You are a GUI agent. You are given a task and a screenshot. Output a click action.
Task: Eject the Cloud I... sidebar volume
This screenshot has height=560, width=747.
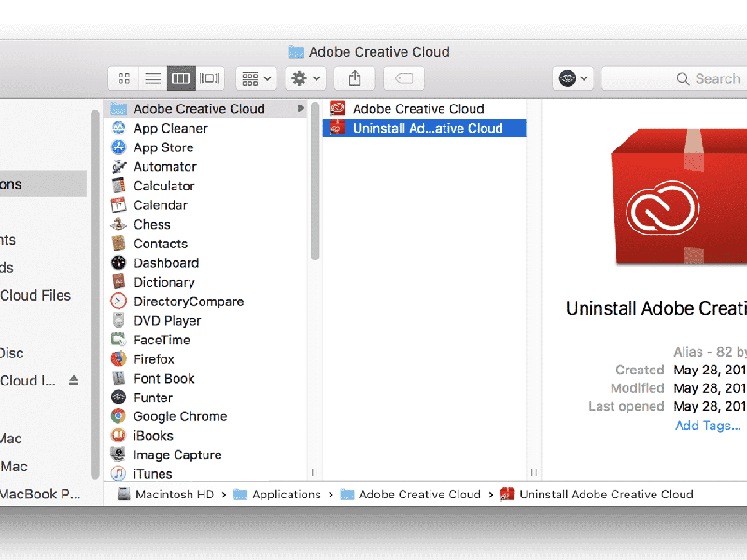[x=73, y=380]
